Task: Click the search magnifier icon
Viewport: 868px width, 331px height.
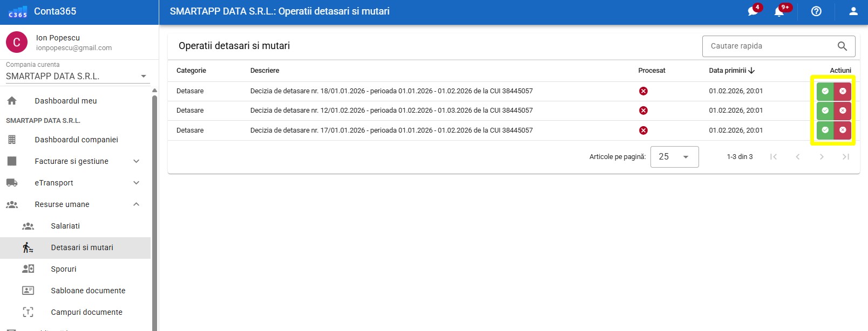Action: 842,46
